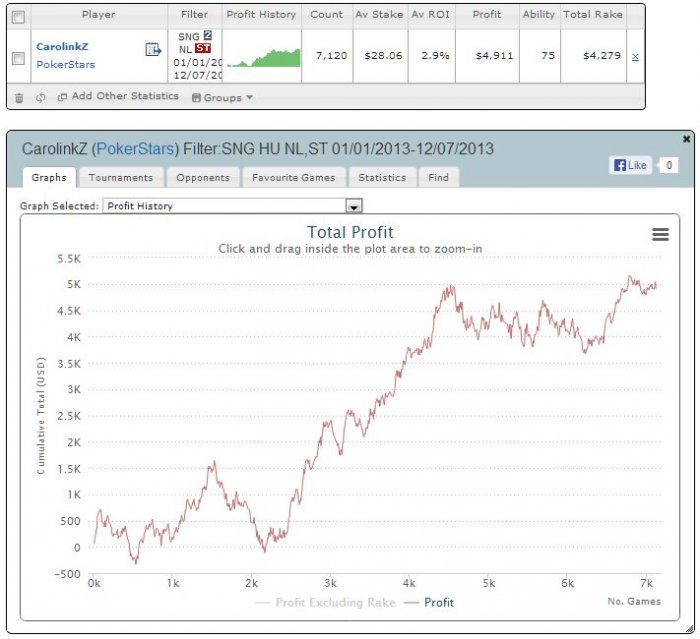Remove the CarolinkZ row via the x link
The width and height of the screenshot is (700, 639).
pyautogui.click(x=635, y=56)
